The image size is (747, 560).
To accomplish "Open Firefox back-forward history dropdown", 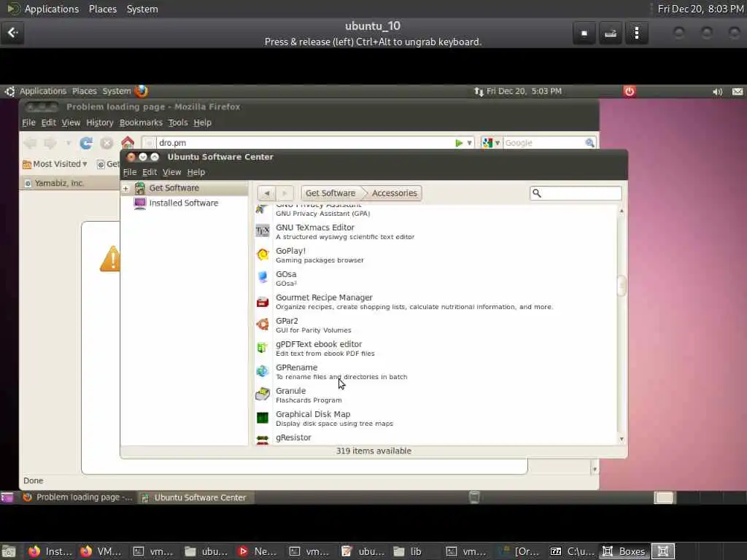I will 69,143.
